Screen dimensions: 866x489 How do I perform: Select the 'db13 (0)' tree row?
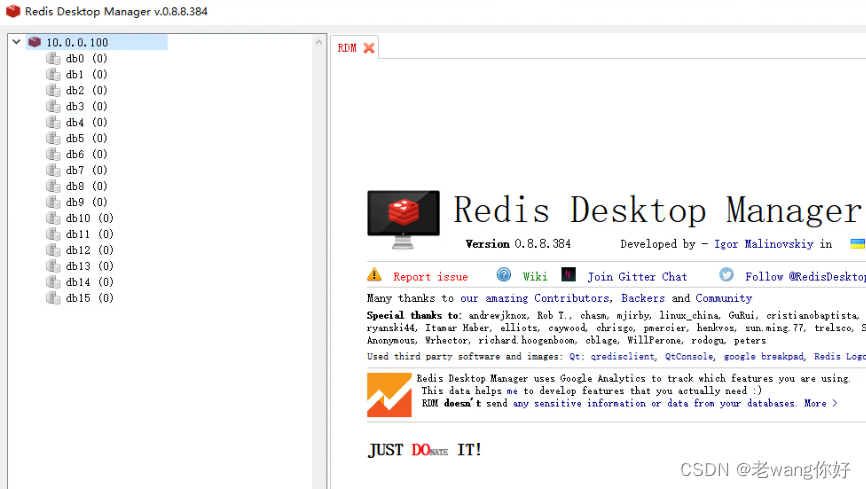pos(89,267)
